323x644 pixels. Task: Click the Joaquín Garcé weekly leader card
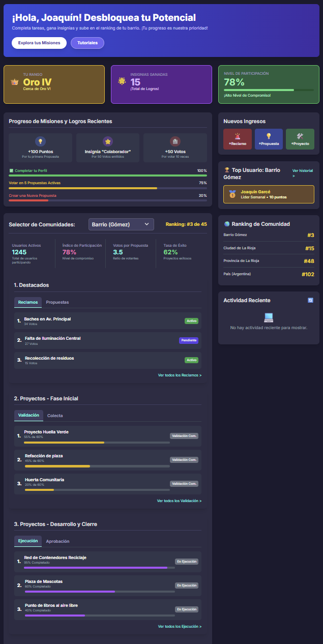tap(269, 194)
